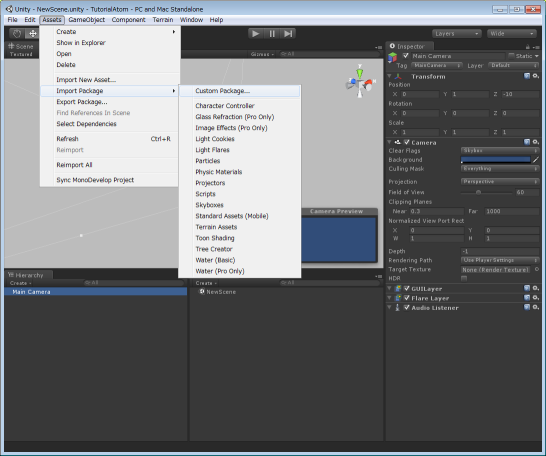Image resolution: width=546 pixels, height=456 pixels.
Task: Import the Skyboxes package
Action: [x=240, y=205]
